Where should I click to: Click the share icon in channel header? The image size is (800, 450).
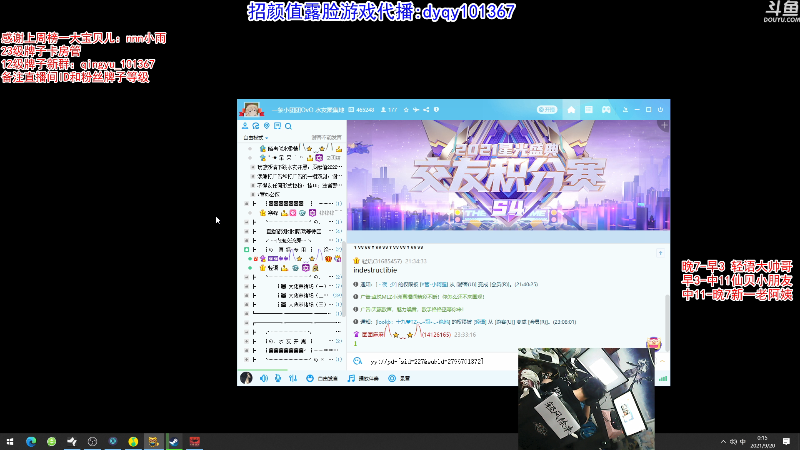426,110
